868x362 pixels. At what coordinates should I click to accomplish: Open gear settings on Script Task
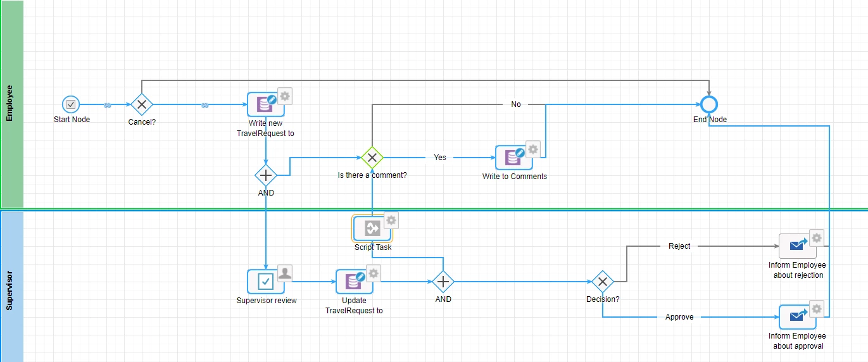coord(391,220)
